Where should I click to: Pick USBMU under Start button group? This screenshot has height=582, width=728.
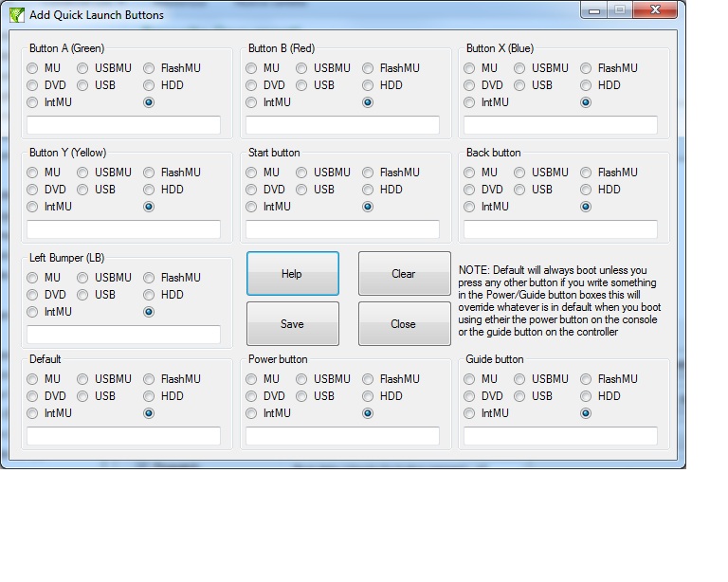click(x=302, y=173)
